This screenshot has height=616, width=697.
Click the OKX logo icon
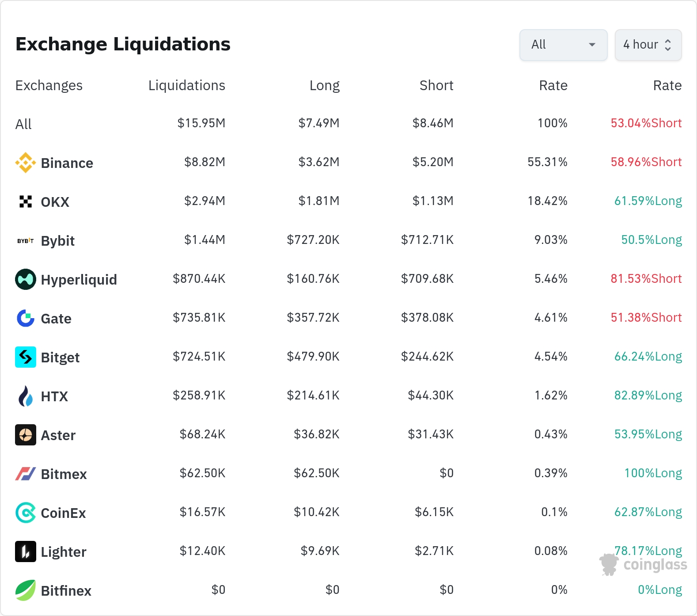click(x=26, y=202)
